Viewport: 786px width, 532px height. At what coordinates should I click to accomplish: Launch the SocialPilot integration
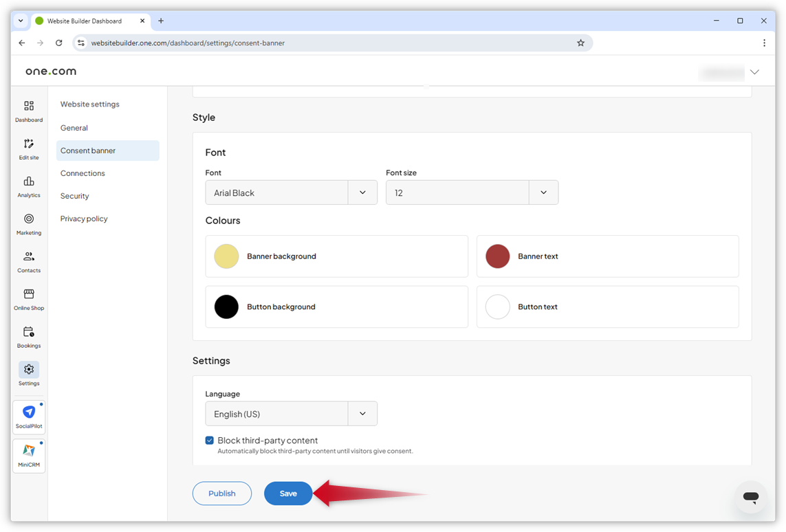point(28,414)
